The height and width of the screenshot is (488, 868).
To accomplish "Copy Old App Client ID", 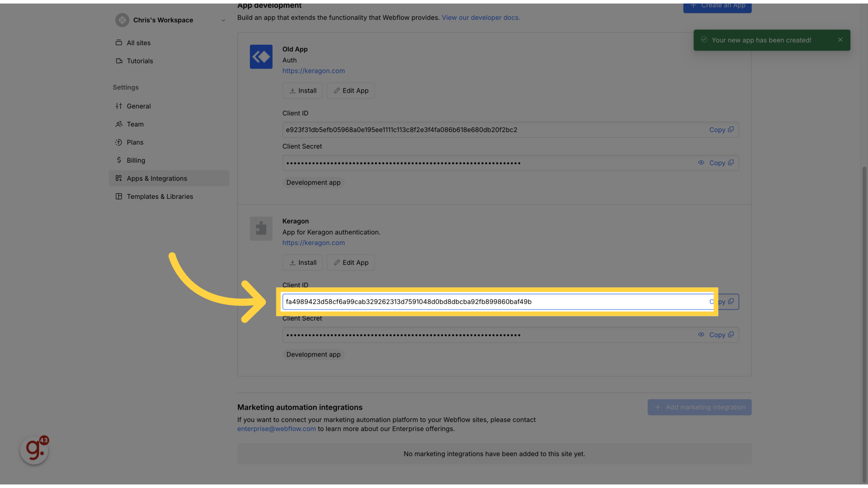I will pos(722,130).
